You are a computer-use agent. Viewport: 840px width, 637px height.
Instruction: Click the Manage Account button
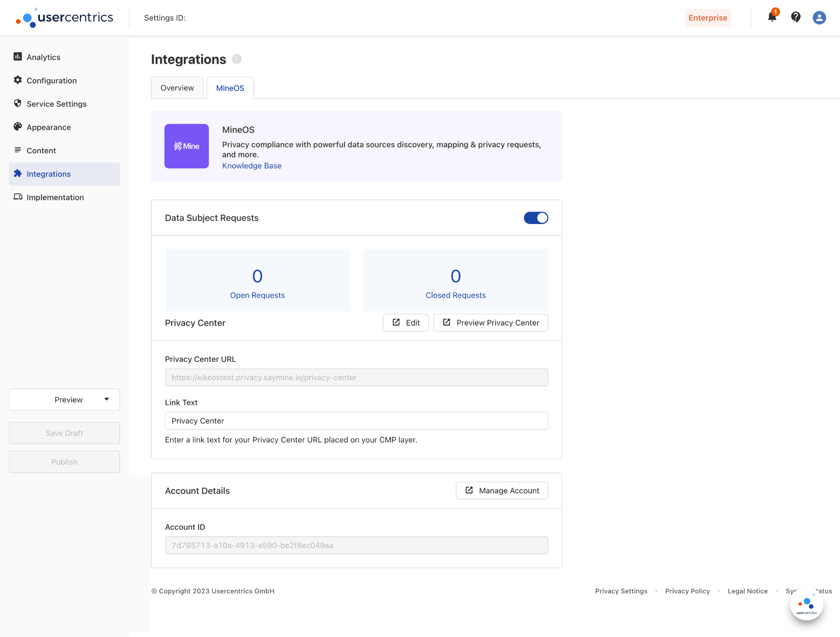point(502,491)
